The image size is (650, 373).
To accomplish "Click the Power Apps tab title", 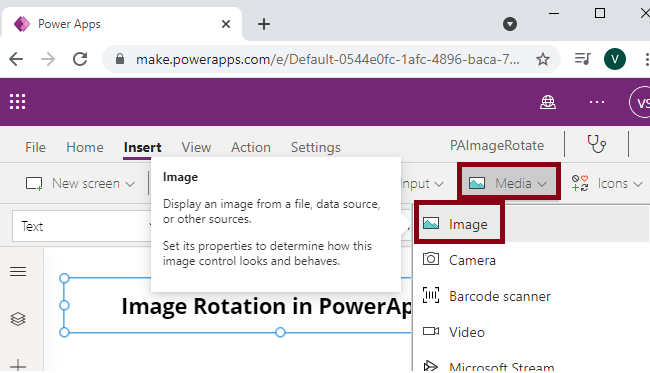I will pyautogui.click(x=69, y=24).
